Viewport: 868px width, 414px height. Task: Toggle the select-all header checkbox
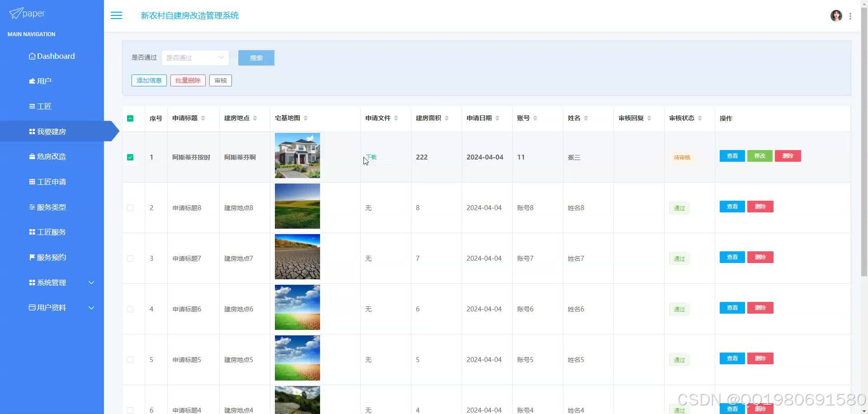click(x=130, y=118)
